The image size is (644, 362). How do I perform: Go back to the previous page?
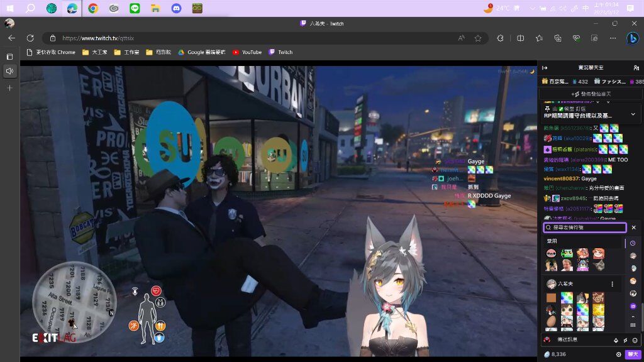pos(11,38)
